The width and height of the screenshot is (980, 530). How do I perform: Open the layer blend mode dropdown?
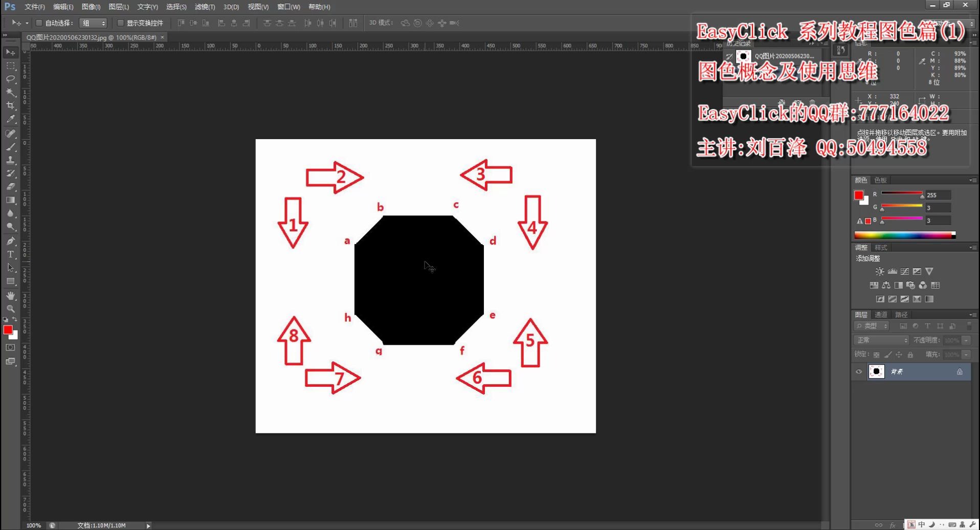(881, 340)
